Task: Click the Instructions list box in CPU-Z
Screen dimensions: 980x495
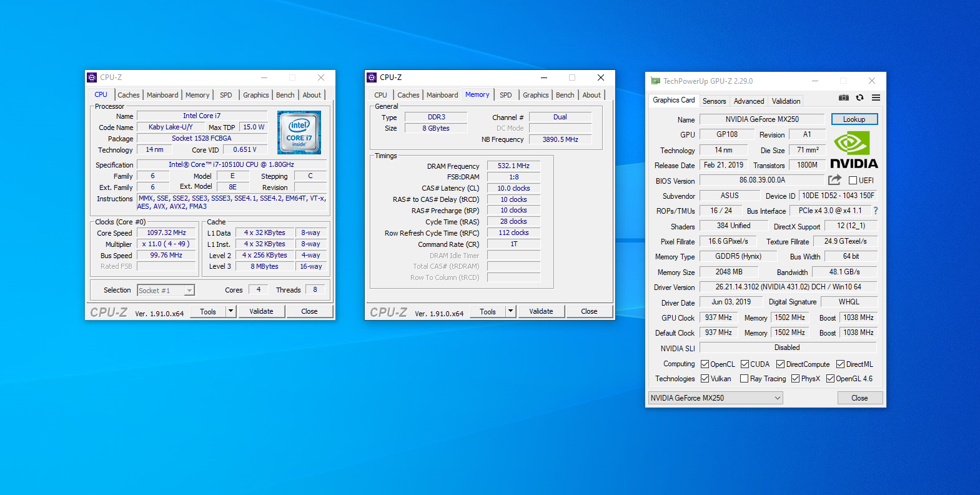Action: [231, 202]
